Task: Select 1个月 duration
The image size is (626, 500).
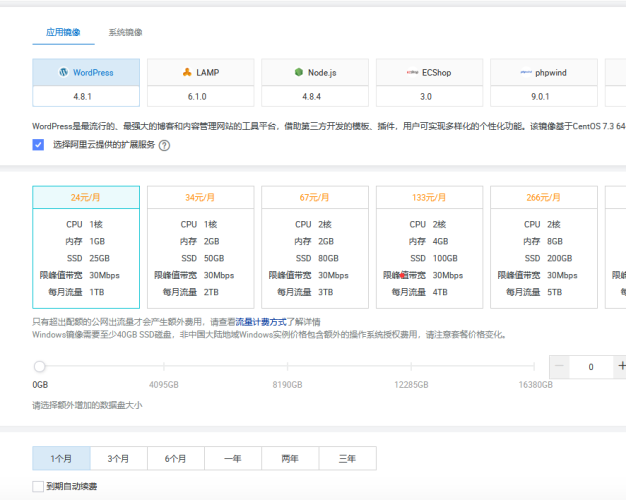Action: point(61,458)
